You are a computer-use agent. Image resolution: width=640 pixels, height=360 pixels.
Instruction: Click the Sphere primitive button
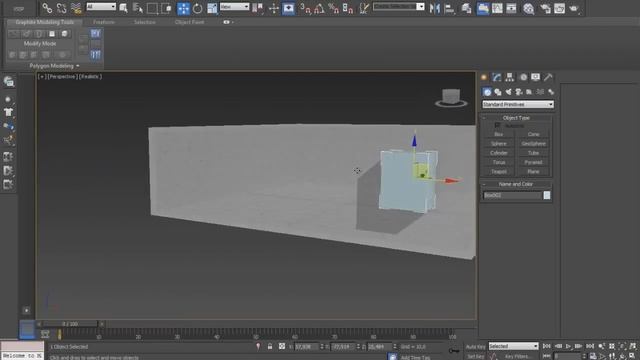point(499,144)
